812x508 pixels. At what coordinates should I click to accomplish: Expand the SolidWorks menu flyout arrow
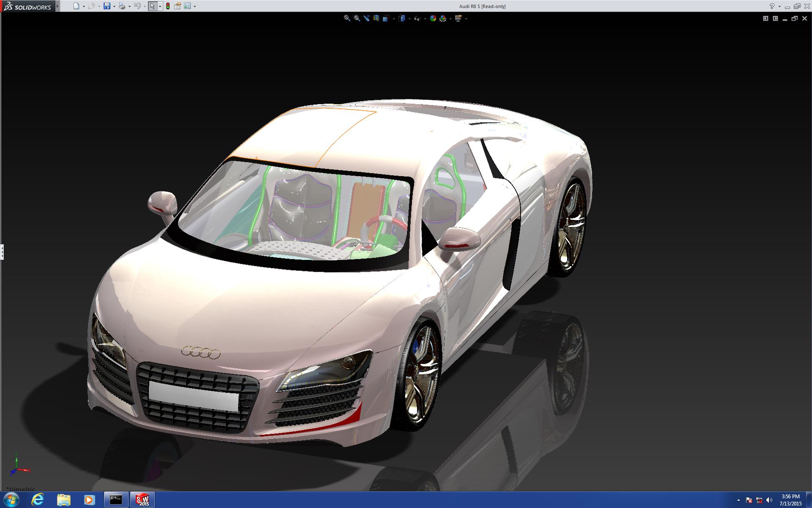pos(58,6)
